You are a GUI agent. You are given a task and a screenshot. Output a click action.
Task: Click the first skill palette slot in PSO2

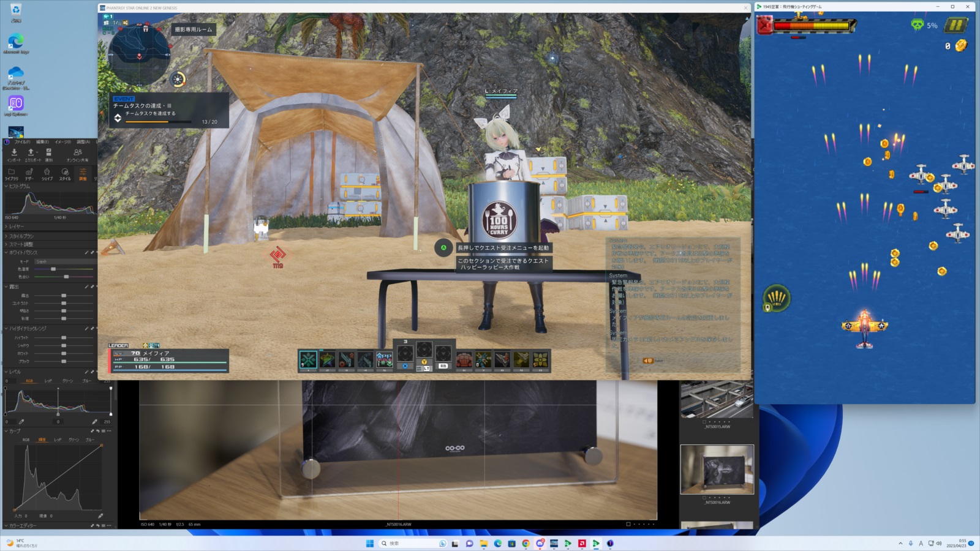(308, 359)
